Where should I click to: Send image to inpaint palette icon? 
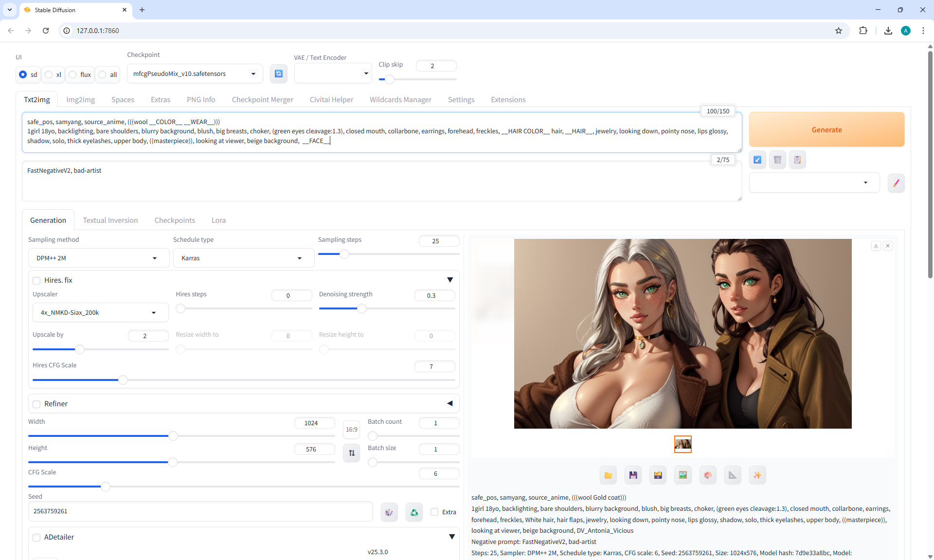(708, 475)
